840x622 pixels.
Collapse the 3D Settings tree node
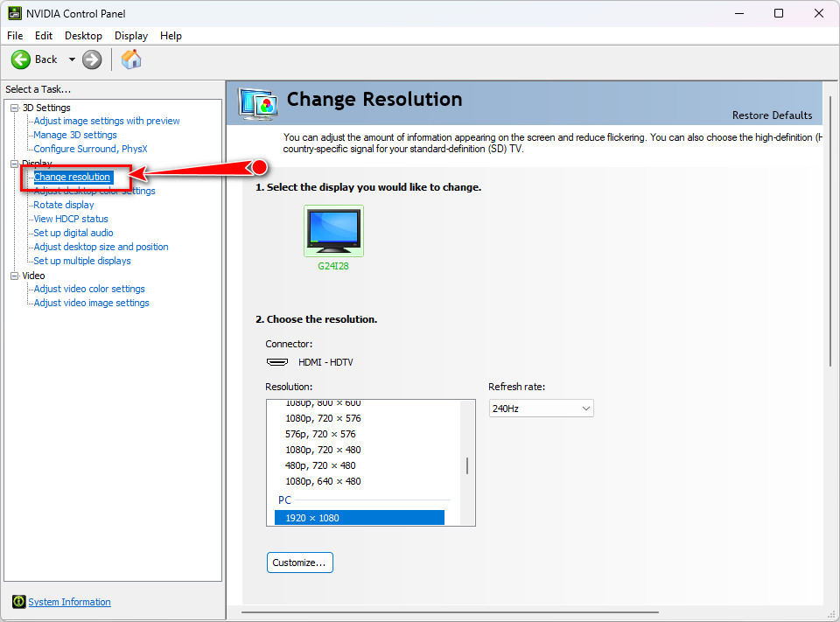[15, 108]
